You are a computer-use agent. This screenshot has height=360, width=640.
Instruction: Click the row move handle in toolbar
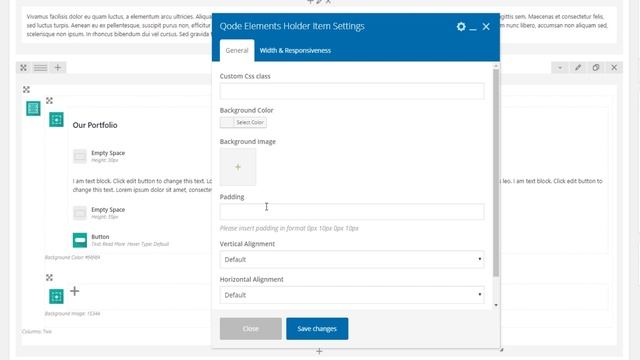23,68
